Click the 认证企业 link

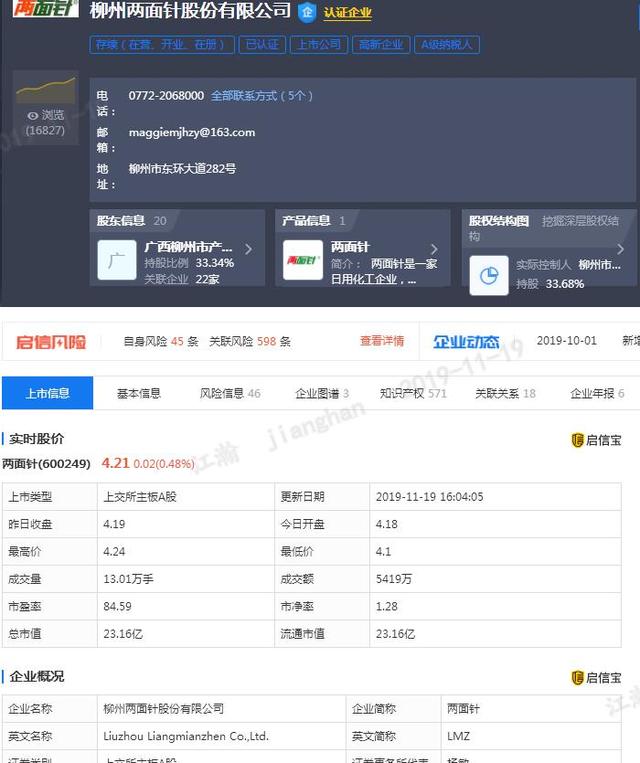pyautogui.click(x=347, y=14)
